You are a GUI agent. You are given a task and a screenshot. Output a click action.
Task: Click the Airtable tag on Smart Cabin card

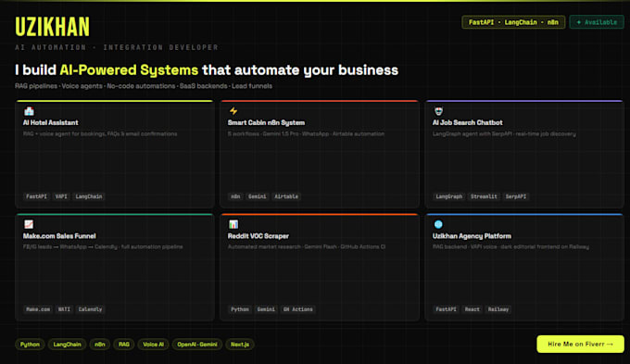pyautogui.click(x=286, y=196)
